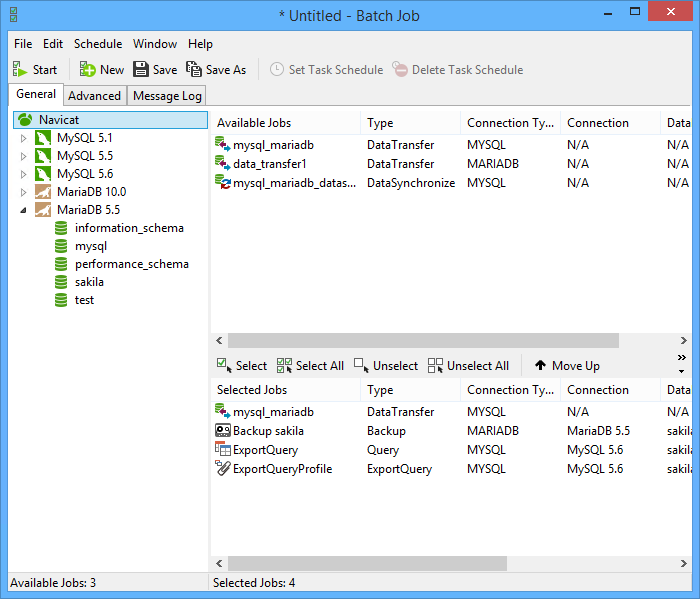The image size is (700, 599).
Task: Click the test database icon
Action: point(61,300)
